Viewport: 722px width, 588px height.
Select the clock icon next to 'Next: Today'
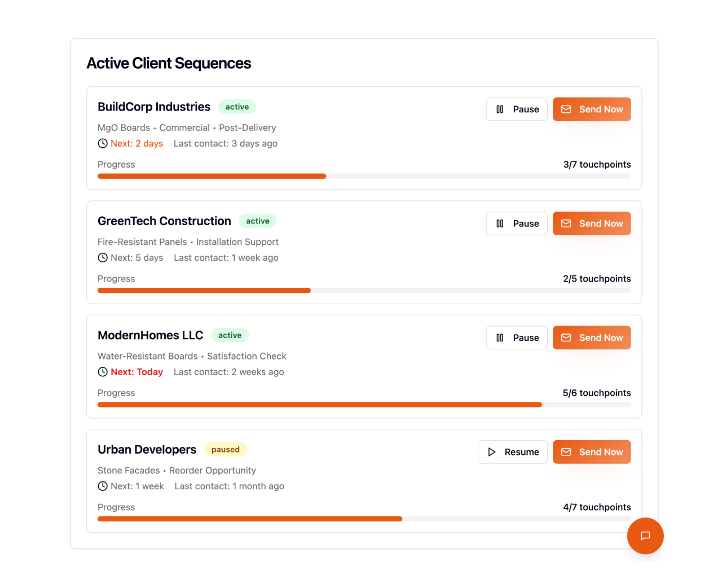pyautogui.click(x=102, y=372)
